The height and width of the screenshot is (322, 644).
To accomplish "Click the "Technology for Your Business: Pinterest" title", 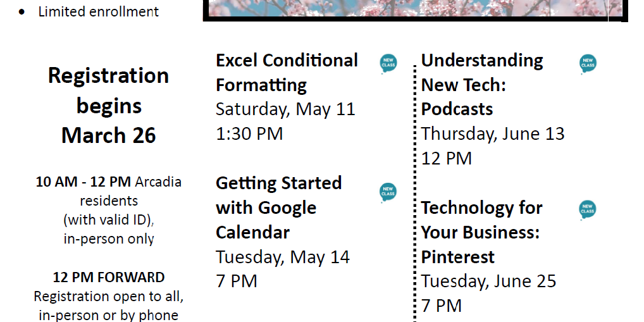I will pyautogui.click(x=482, y=232).
